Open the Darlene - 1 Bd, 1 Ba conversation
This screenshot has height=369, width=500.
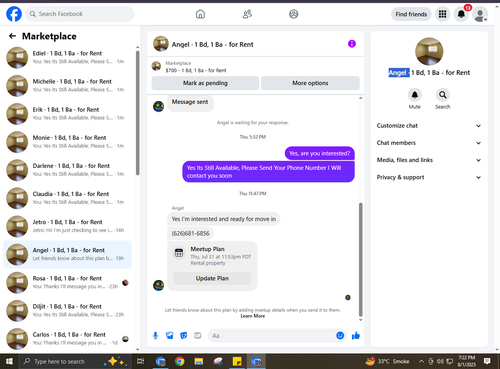pyautogui.click(x=67, y=170)
